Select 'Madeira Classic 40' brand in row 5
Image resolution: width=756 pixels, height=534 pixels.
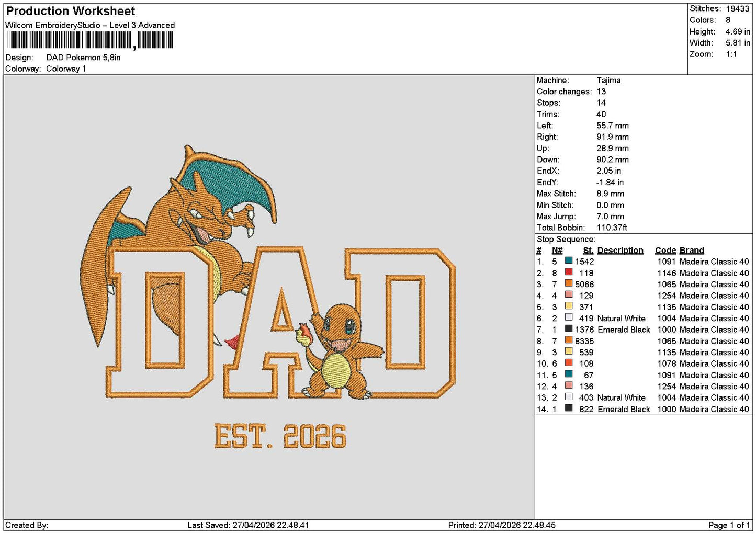tap(714, 307)
